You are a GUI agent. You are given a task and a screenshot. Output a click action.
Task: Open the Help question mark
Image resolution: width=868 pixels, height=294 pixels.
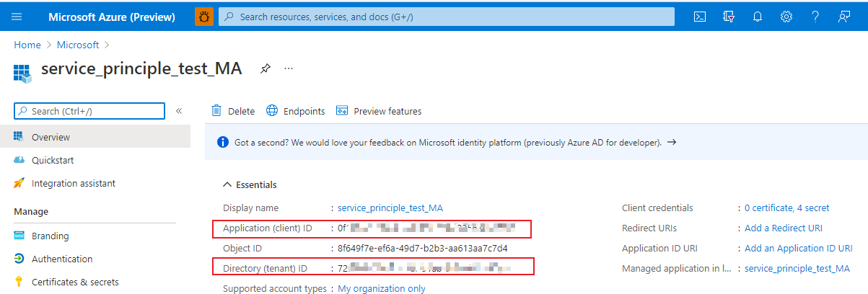point(815,17)
